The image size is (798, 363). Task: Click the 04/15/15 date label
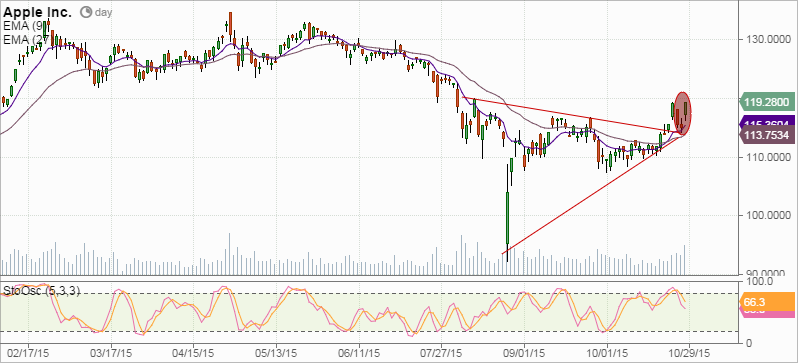tap(193, 352)
